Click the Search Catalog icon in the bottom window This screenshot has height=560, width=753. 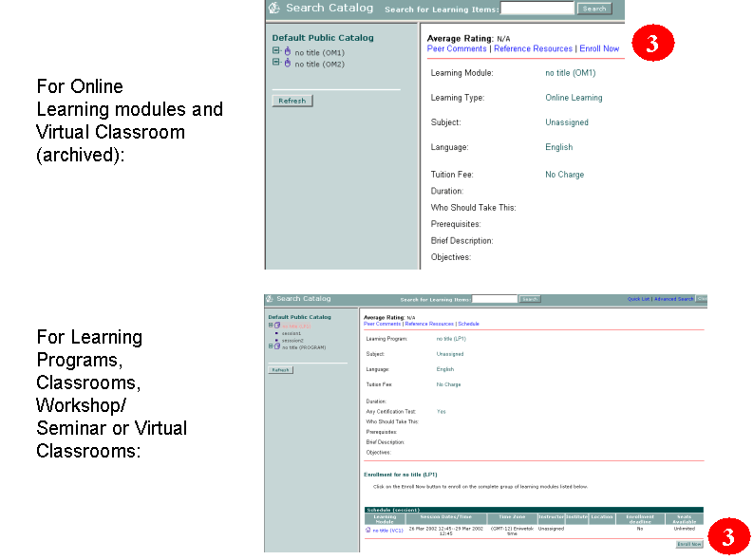tap(270, 298)
